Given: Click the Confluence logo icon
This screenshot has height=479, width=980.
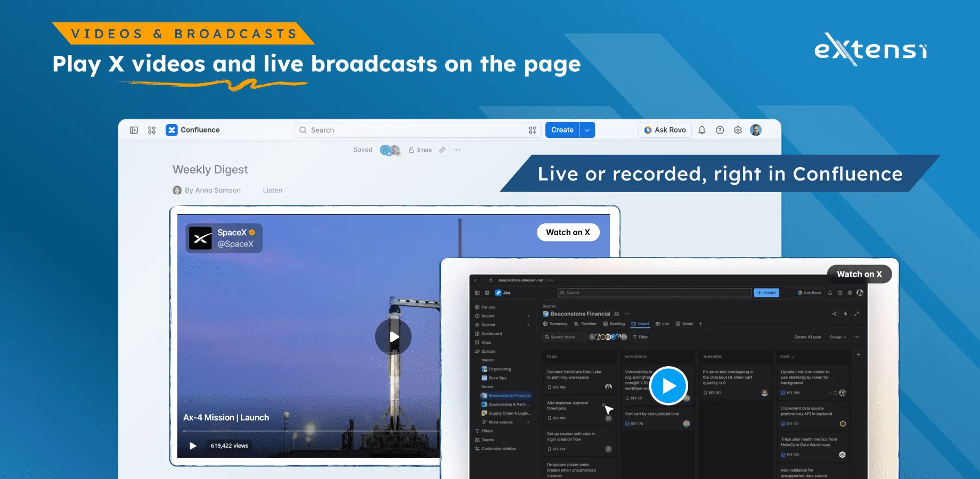Looking at the screenshot, I should click(x=171, y=130).
